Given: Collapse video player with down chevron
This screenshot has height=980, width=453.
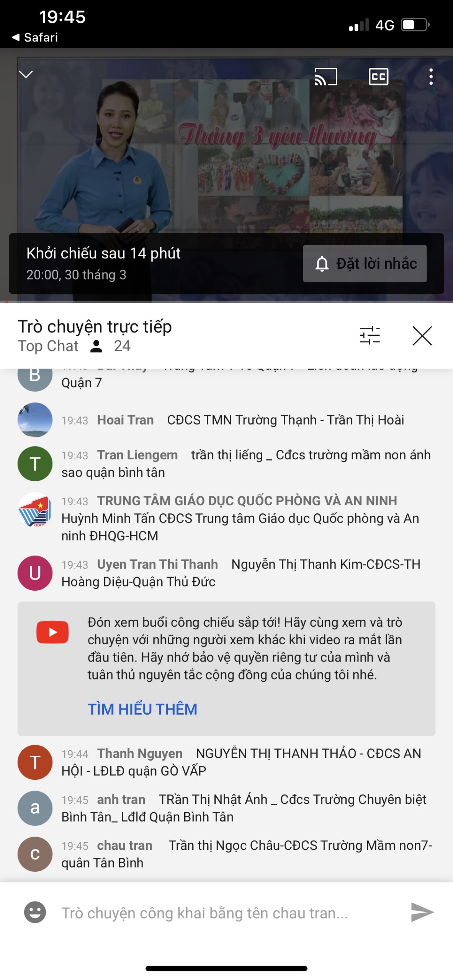Looking at the screenshot, I should [26, 74].
